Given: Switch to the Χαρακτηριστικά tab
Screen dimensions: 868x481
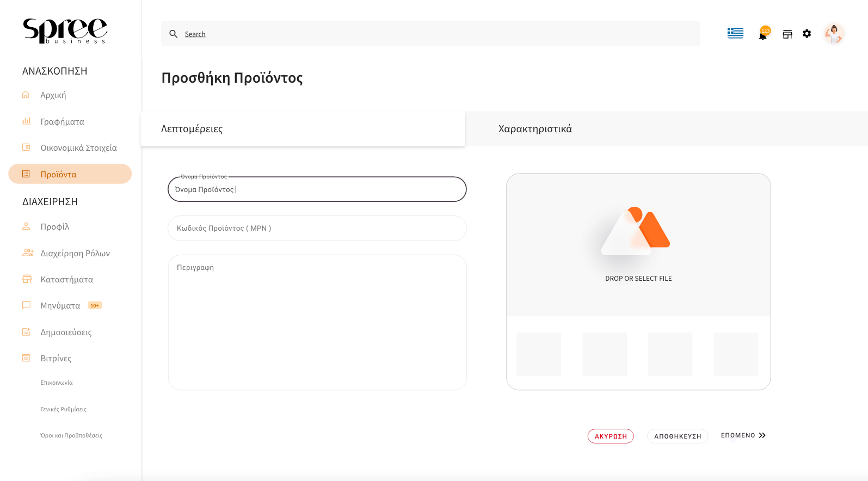Looking at the screenshot, I should pyautogui.click(x=535, y=129).
